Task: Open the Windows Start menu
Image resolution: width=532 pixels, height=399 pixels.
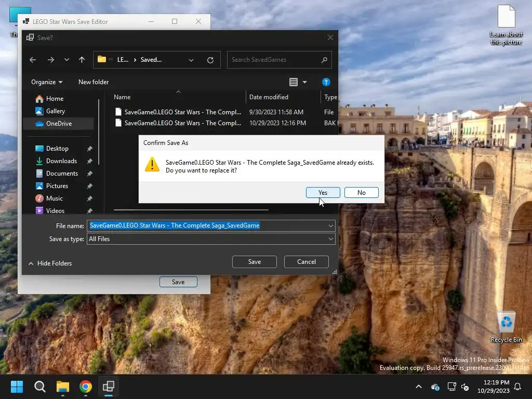Action: point(17,387)
